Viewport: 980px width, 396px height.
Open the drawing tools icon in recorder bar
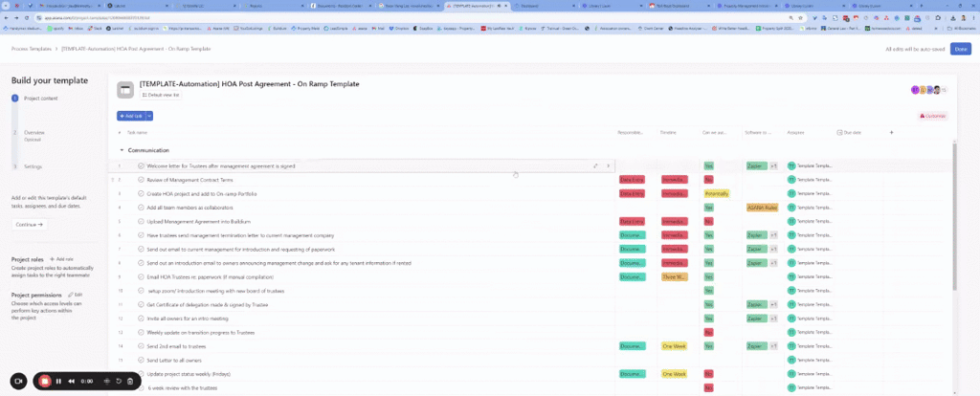tap(107, 381)
